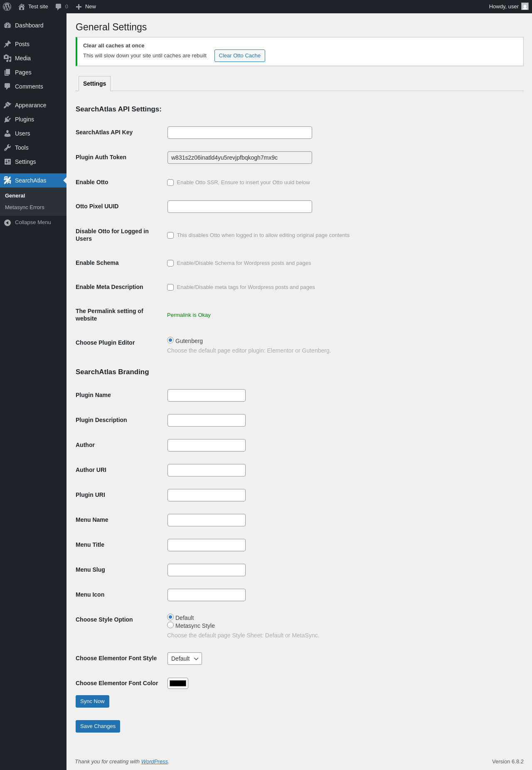Click the plus New icon in admin bar
Viewport: 532px width, 770px height.
point(79,7)
